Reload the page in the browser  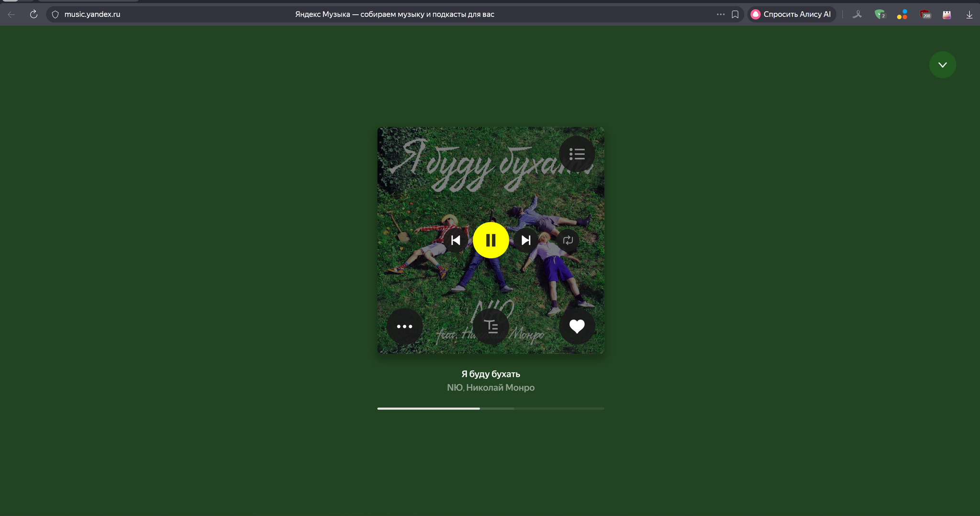(x=33, y=14)
